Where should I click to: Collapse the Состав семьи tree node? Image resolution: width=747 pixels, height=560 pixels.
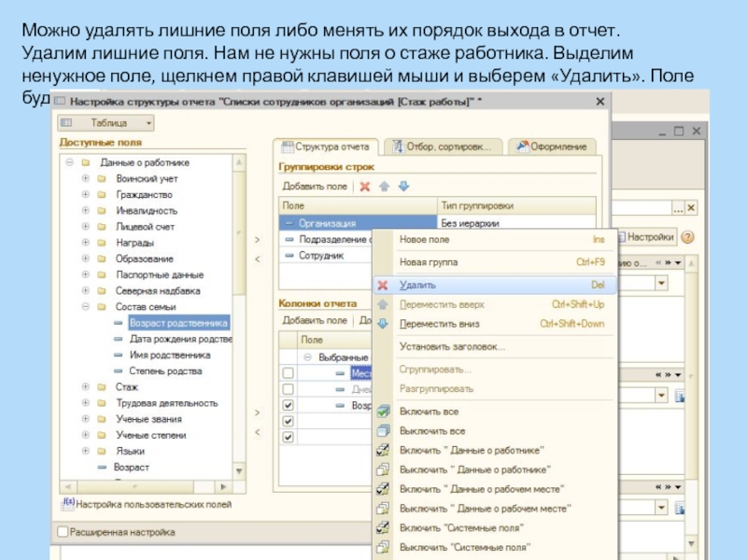click(86, 307)
